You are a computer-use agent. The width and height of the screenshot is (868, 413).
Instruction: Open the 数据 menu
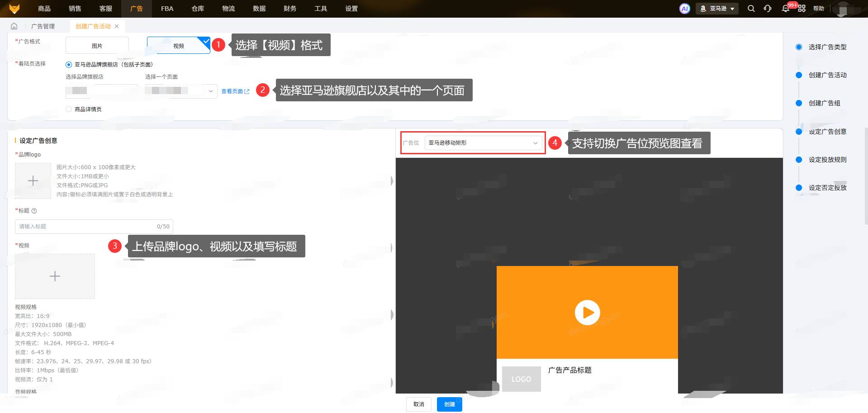point(259,9)
